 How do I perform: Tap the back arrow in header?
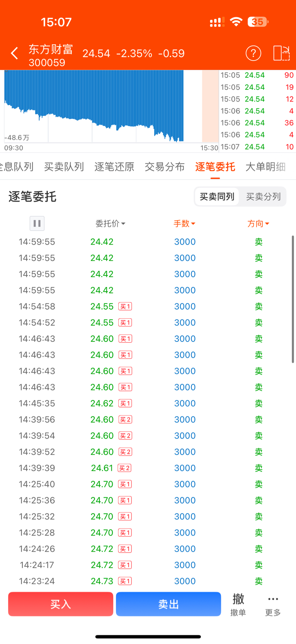click(15, 53)
